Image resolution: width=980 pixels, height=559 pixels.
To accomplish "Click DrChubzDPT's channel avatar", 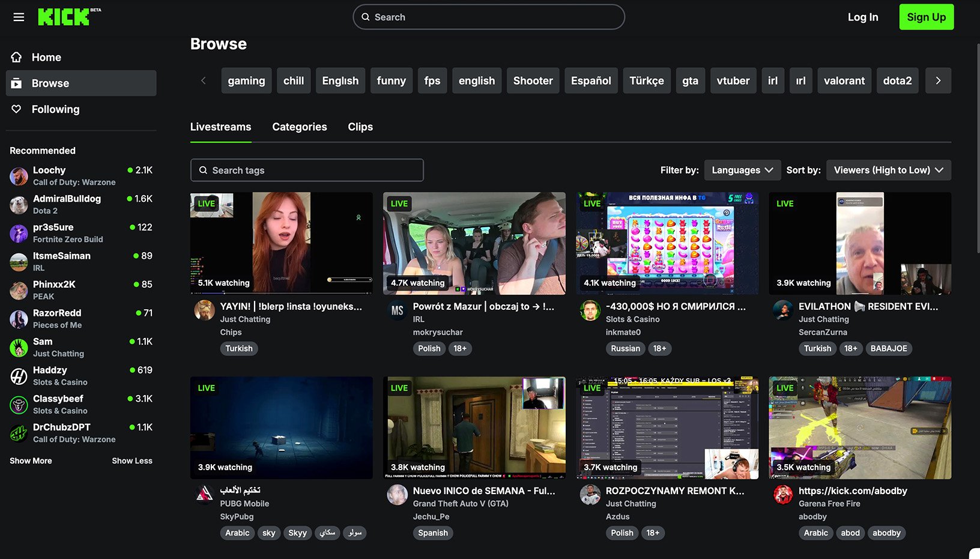I will click(18, 433).
